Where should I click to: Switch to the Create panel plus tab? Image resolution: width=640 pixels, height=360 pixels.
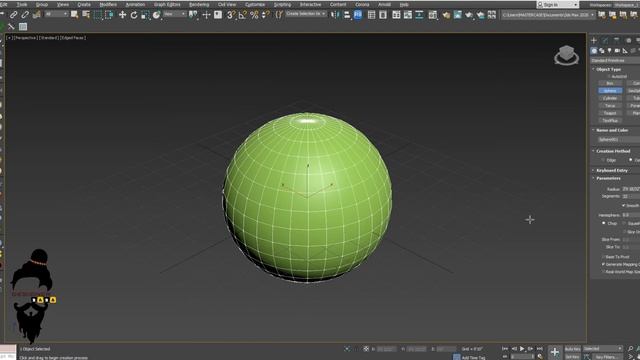point(594,40)
